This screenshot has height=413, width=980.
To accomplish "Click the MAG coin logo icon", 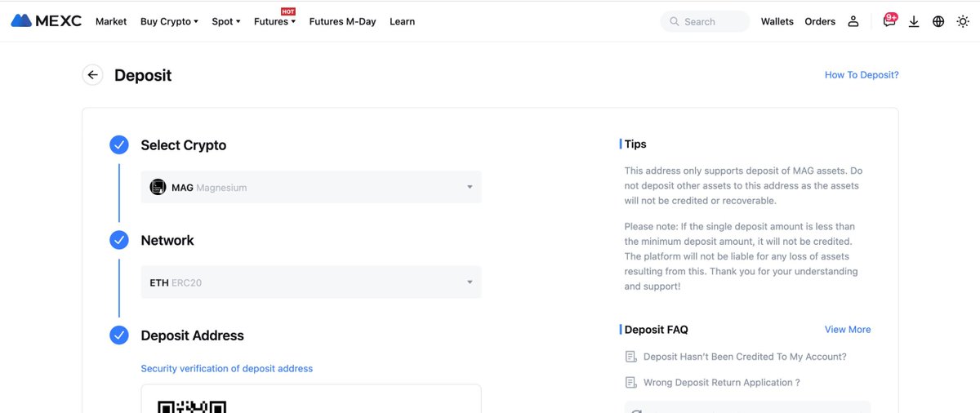I will [158, 187].
